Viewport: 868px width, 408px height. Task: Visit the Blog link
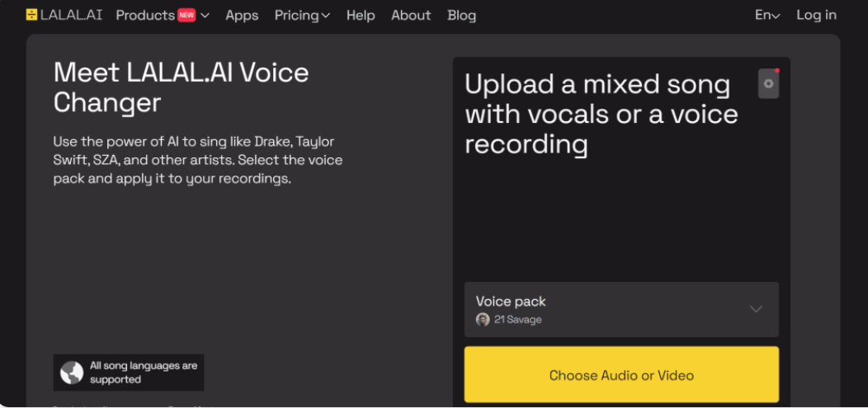pyautogui.click(x=461, y=15)
